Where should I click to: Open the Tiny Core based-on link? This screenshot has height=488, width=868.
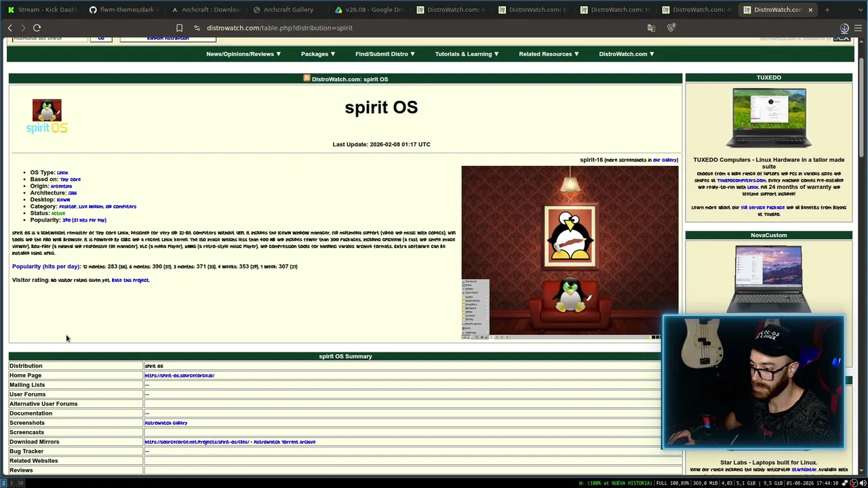coord(70,180)
